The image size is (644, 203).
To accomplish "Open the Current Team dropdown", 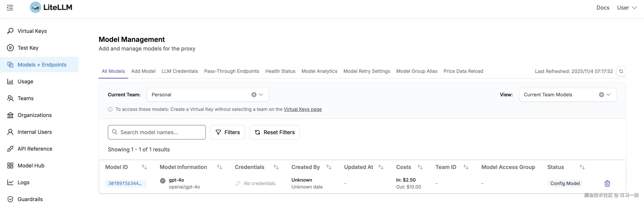I will (261, 94).
